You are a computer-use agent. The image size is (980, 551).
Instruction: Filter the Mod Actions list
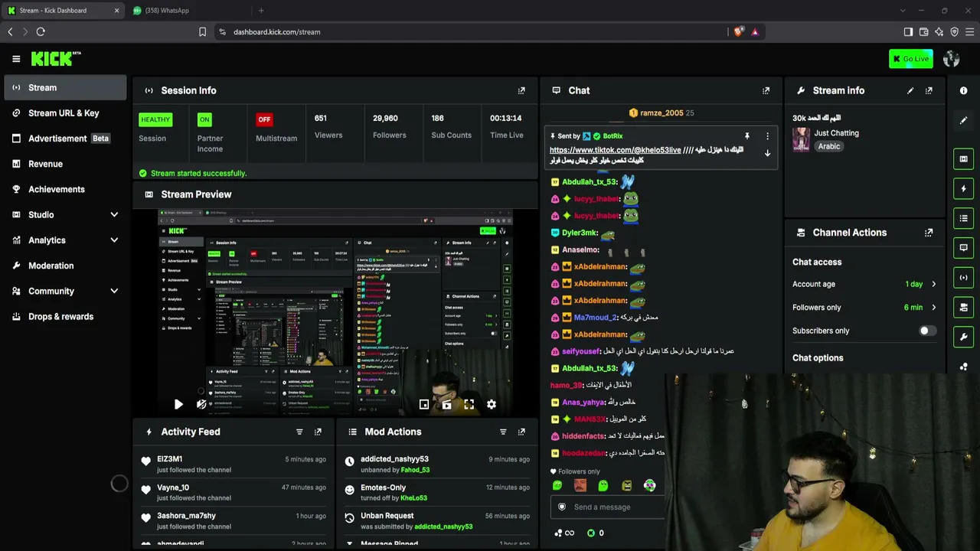[503, 432]
